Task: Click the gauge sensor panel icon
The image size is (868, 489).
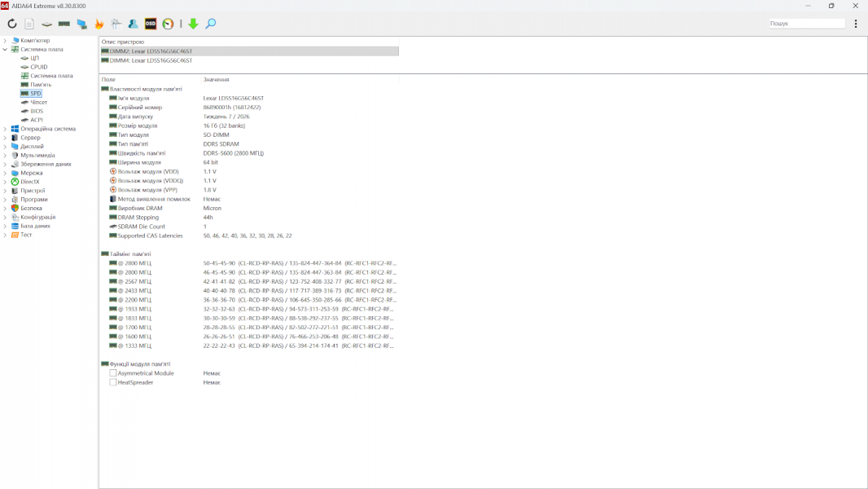Action: point(168,24)
